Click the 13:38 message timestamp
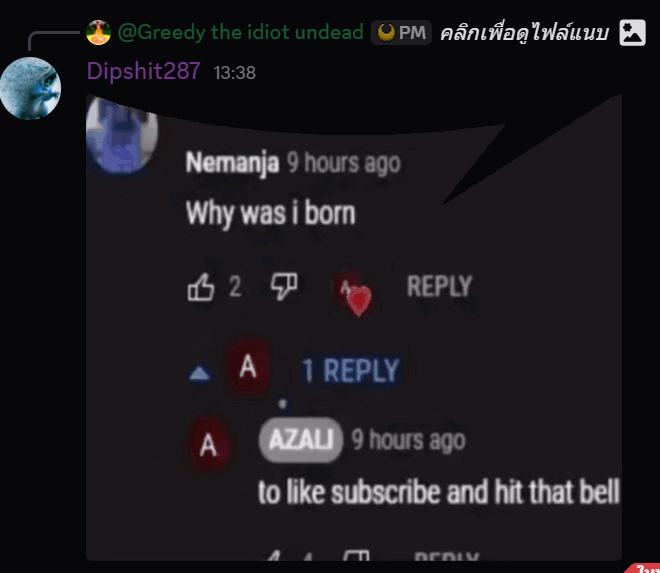The height and width of the screenshot is (573, 660). coord(235,73)
